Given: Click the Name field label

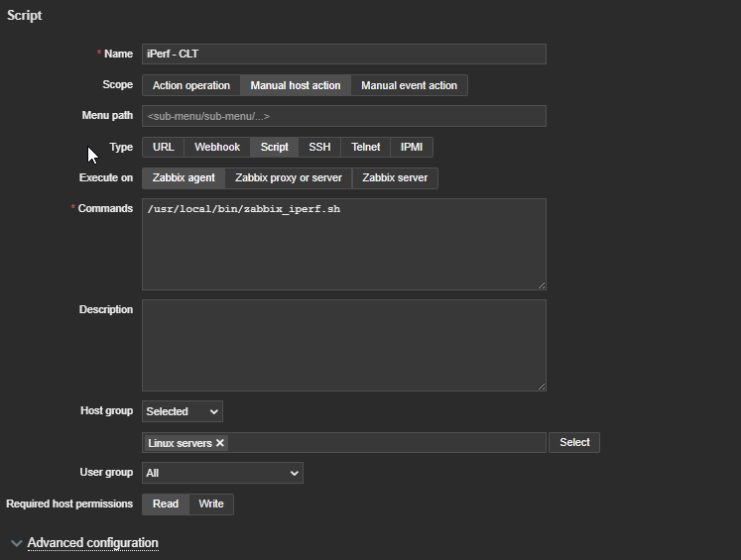Looking at the screenshot, I should (x=118, y=54).
